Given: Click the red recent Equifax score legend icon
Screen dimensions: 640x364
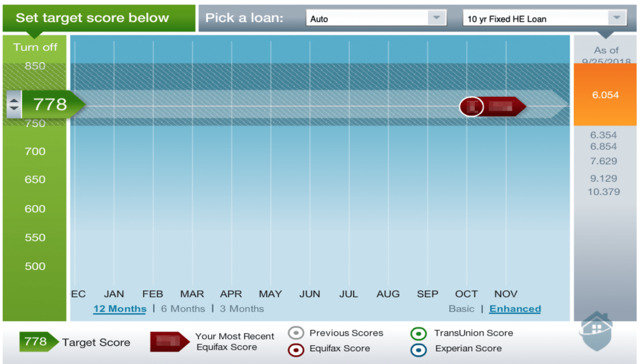Looking at the screenshot, I should tap(169, 342).
